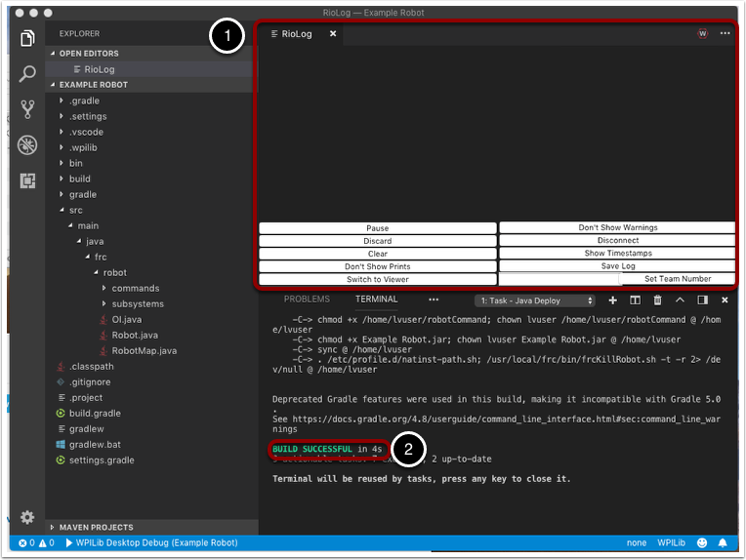Click 'none' team number status item

tap(637, 542)
